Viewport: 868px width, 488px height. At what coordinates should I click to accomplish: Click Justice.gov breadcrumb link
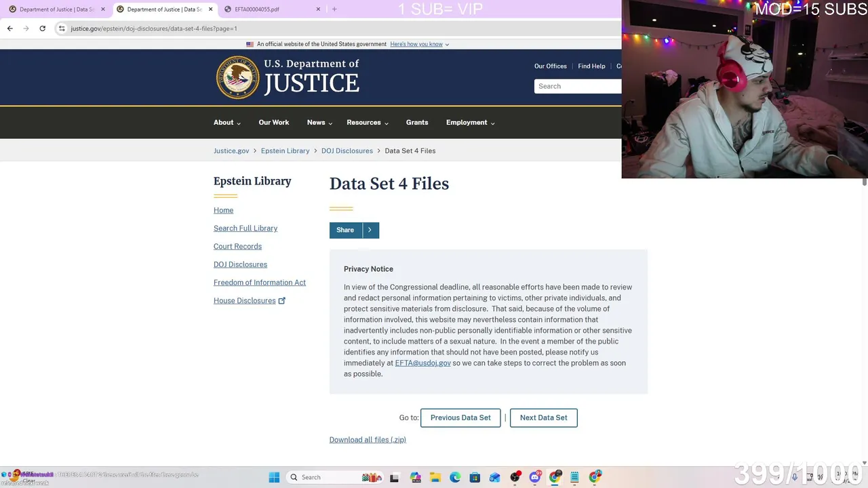pos(231,151)
